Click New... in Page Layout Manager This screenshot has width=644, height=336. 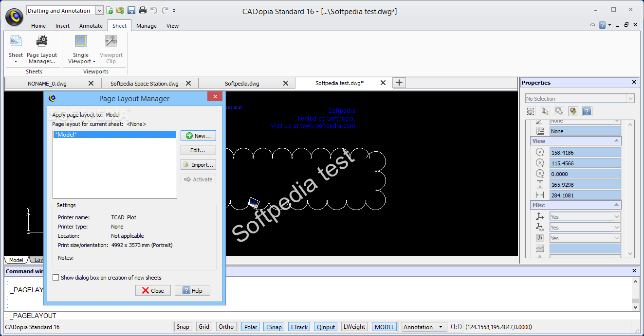point(198,136)
